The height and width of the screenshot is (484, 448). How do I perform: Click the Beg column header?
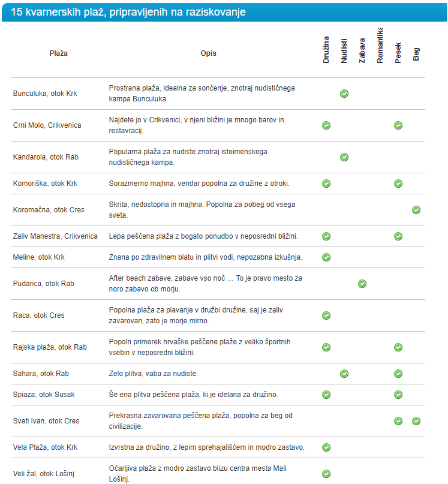click(x=416, y=55)
